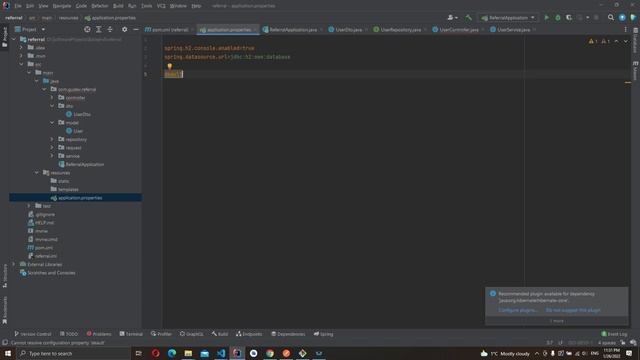This screenshot has height=360, width=640.
Task: Click the Opera icon in taskbar
Action: click(x=156, y=353)
